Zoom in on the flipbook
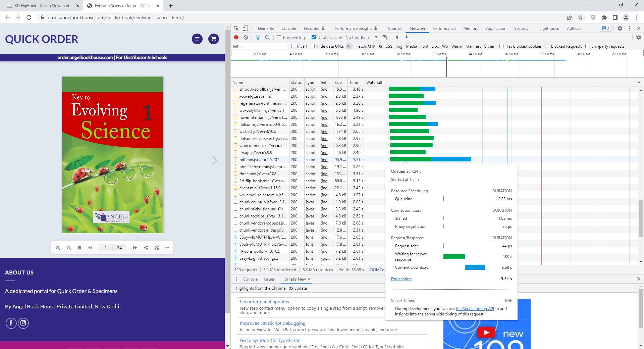Image resolution: width=644 pixels, height=349 pixels. pos(58,248)
